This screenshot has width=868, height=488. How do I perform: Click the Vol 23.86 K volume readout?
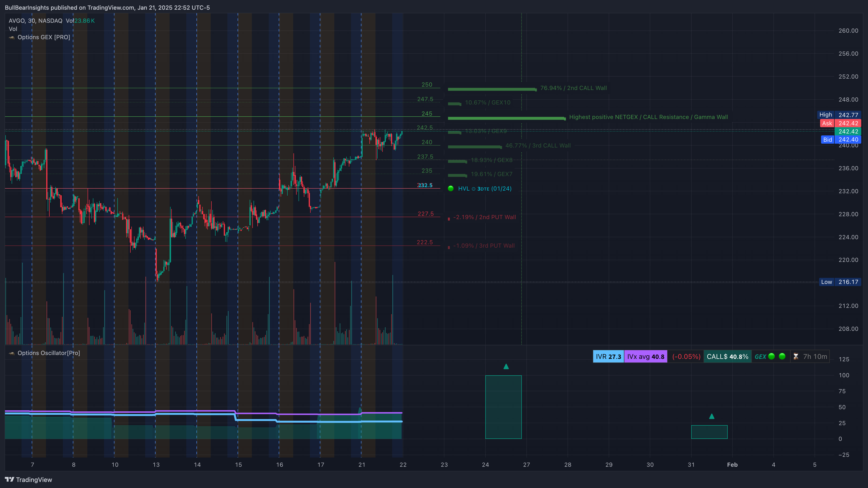[80, 21]
